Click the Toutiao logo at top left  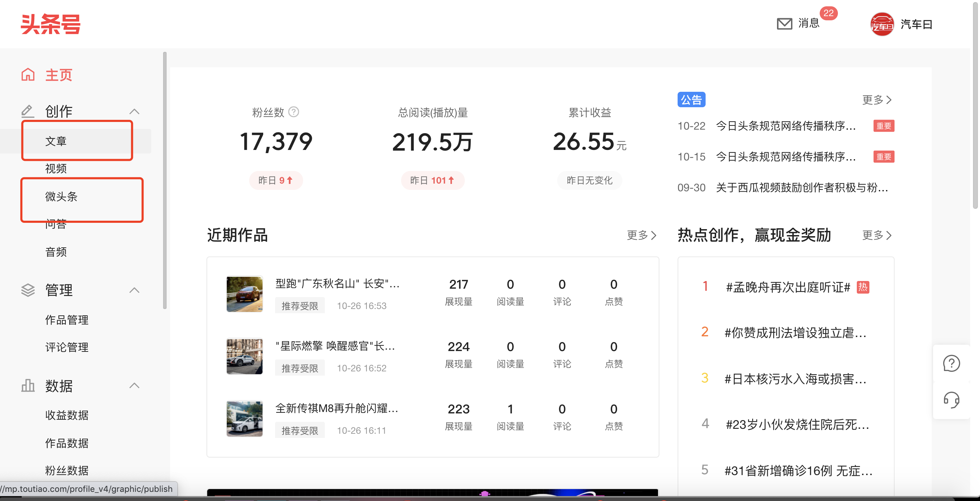point(51,24)
